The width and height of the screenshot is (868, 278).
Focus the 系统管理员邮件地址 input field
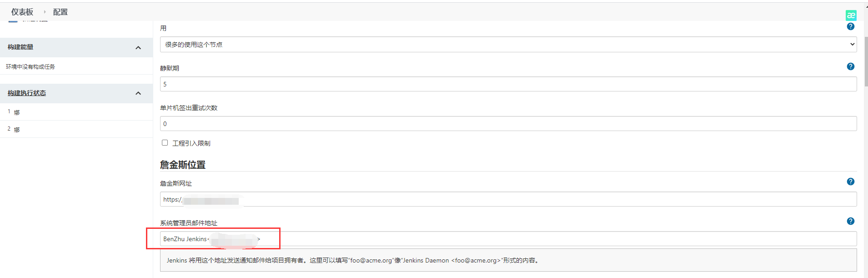(508, 239)
